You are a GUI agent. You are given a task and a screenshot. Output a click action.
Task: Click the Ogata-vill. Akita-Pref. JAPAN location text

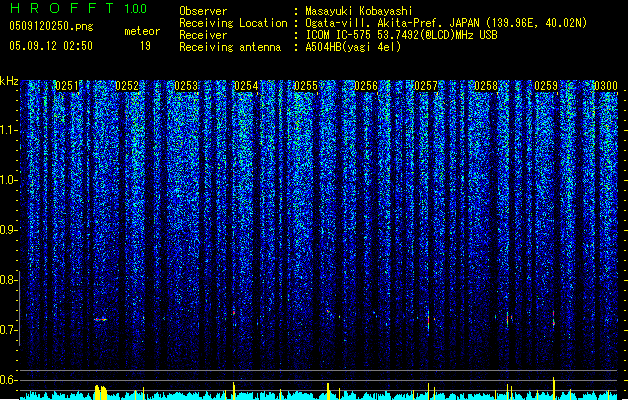pos(446,23)
